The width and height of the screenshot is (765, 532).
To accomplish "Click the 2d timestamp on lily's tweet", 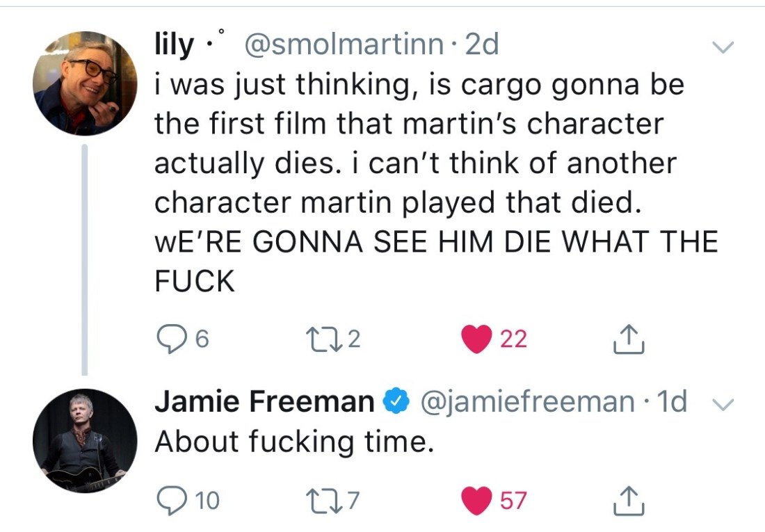I will [x=481, y=45].
